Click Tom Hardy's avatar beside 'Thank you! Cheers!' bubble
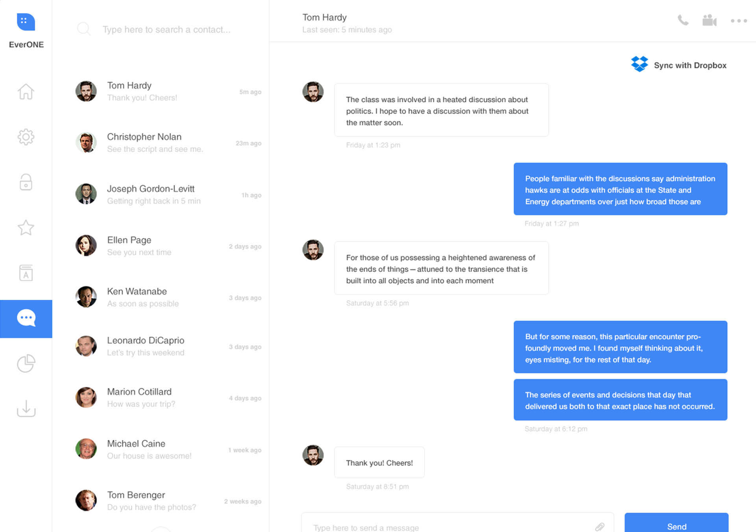Viewport: 756px width, 532px height. [313, 455]
